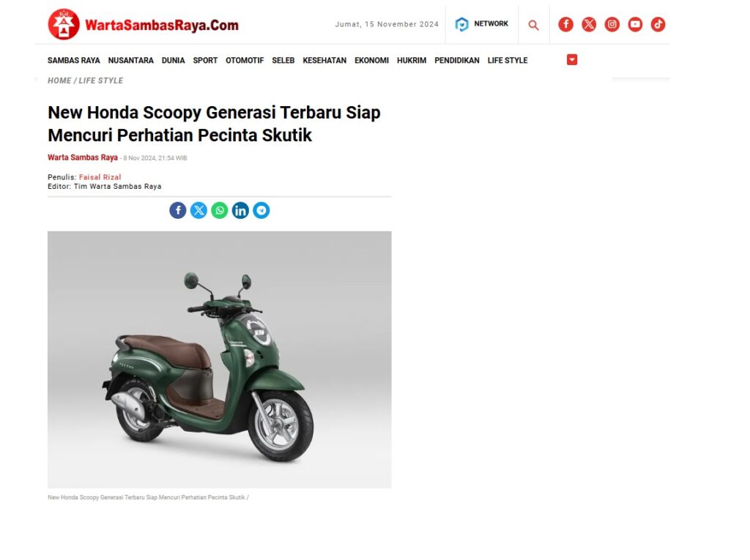
Task: Share the article on WhatsApp
Action: [x=220, y=210]
